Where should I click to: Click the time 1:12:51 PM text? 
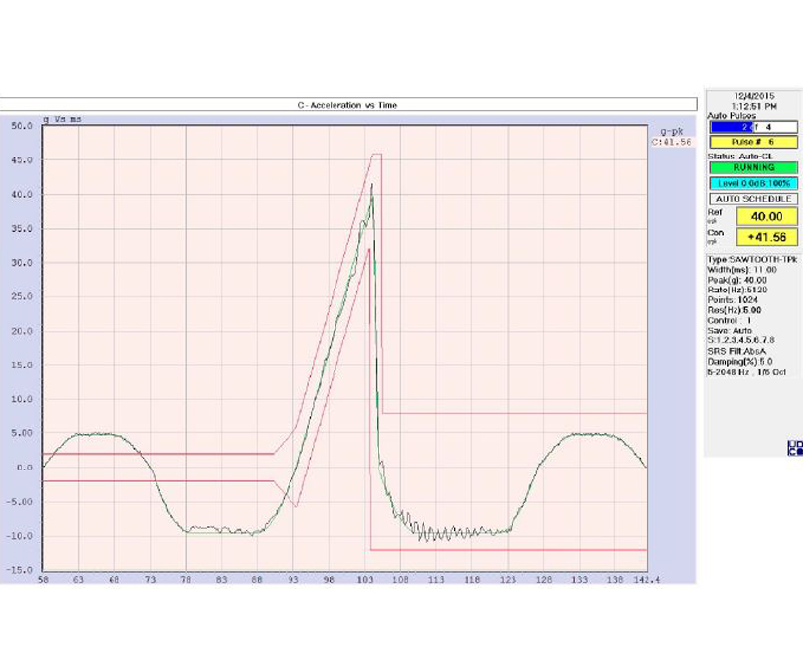(x=754, y=106)
